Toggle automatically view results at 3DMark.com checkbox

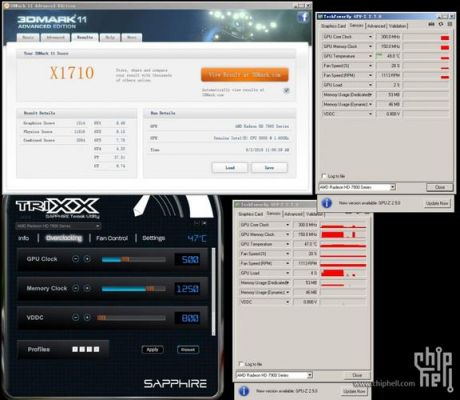pyautogui.click(x=286, y=90)
